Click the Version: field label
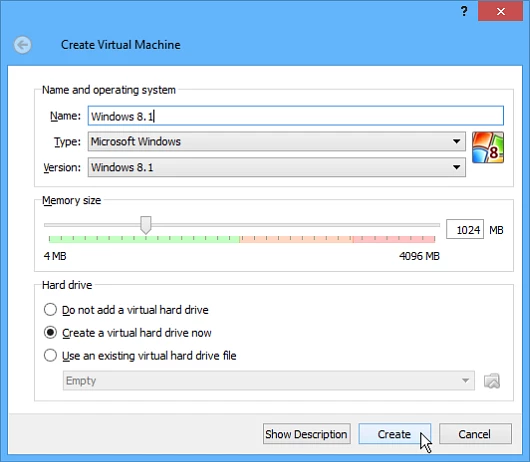 click(x=62, y=167)
